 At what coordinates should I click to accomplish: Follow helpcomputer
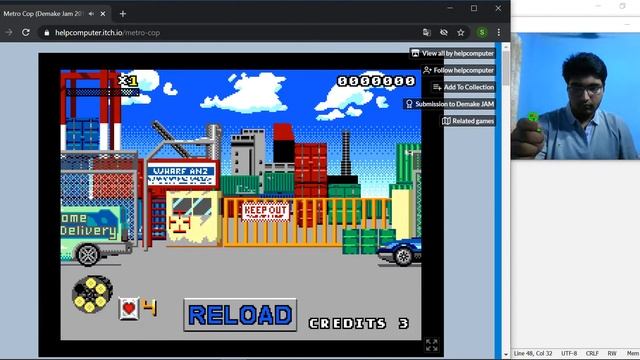click(458, 70)
